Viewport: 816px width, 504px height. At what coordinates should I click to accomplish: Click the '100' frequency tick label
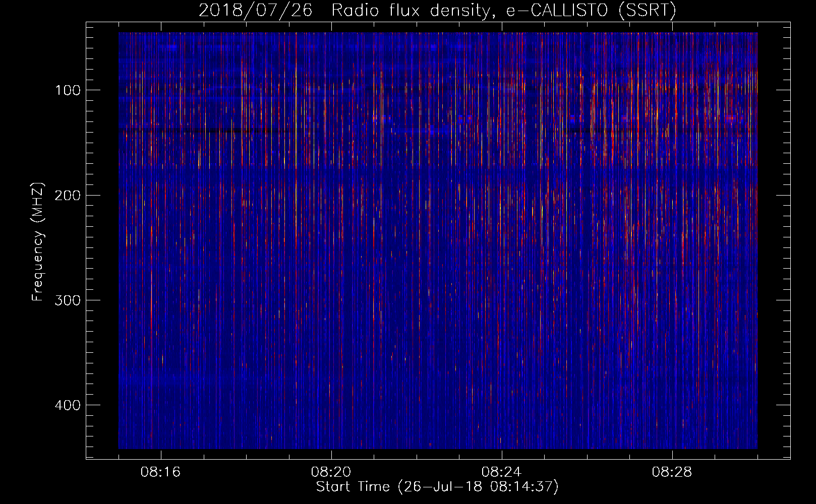point(68,90)
